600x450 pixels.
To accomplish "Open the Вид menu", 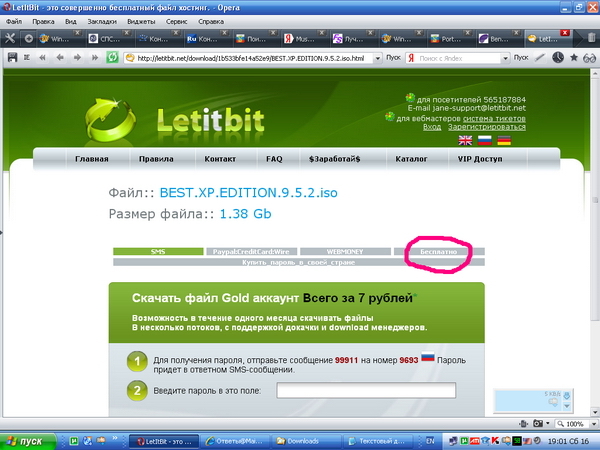I will click(x=71, y=21).
